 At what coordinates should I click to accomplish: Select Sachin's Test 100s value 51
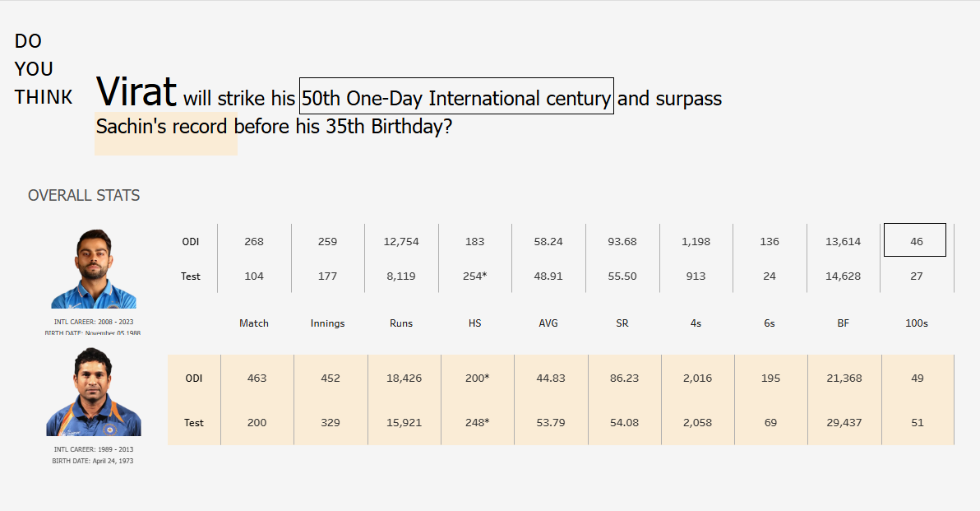click(x=918, y=423)
